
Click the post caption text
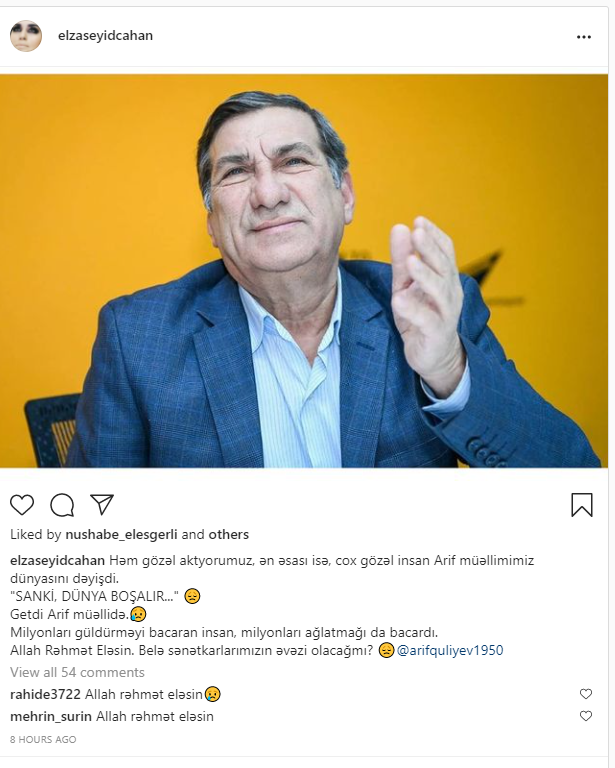(x=272, y=605)
